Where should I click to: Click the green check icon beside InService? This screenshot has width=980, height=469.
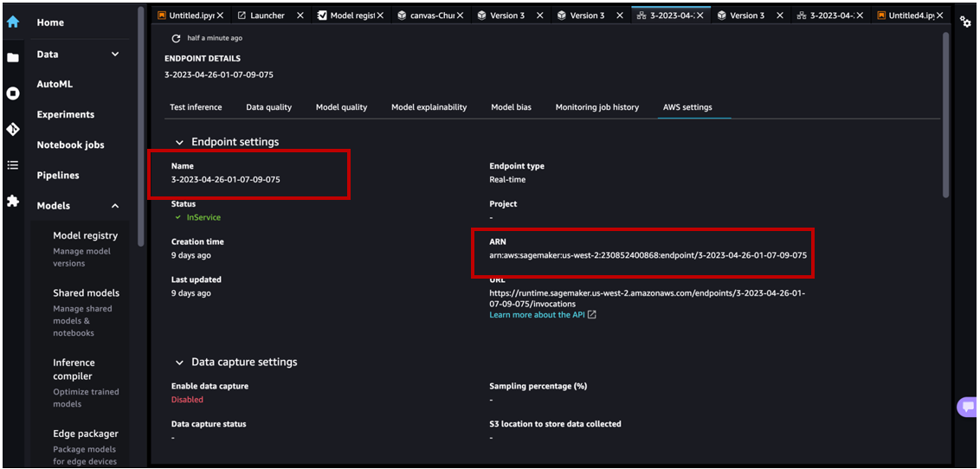click(178, 217)
